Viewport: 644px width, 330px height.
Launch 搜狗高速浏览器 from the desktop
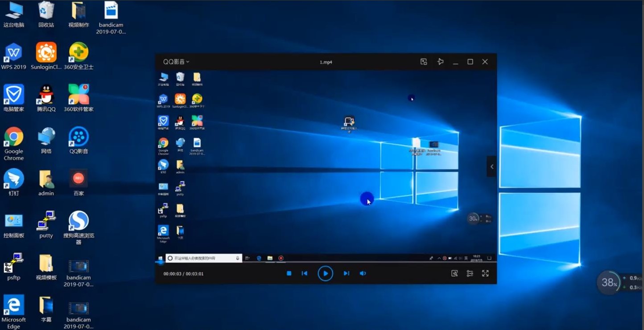(79, 228)
